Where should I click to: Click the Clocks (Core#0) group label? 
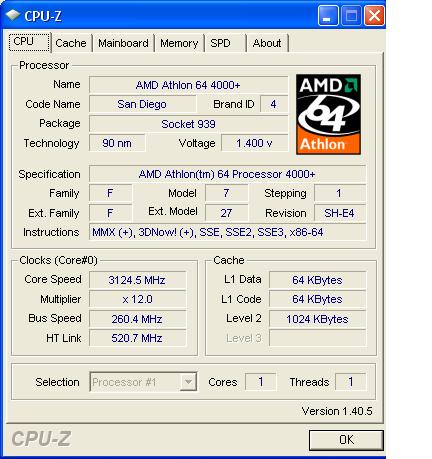coord(58,260)
